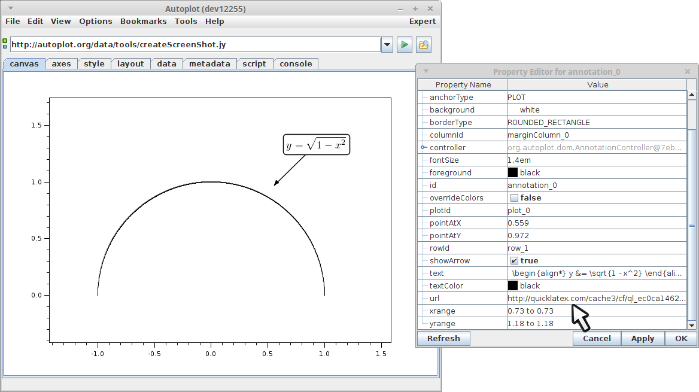Close the Property Editor dialog
This screenshot has width=699, height=392.
tap(687, 71)
